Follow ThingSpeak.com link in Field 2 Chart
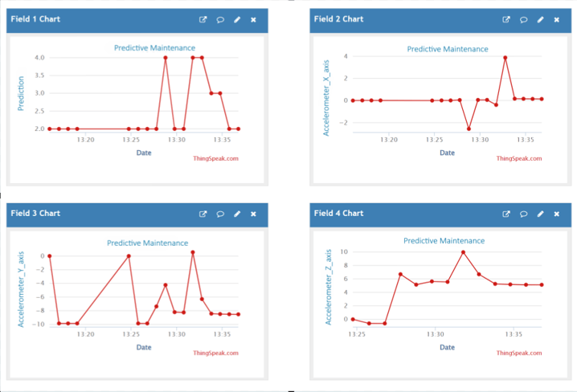Screen dimensions: 577x392 coord(519,158)
